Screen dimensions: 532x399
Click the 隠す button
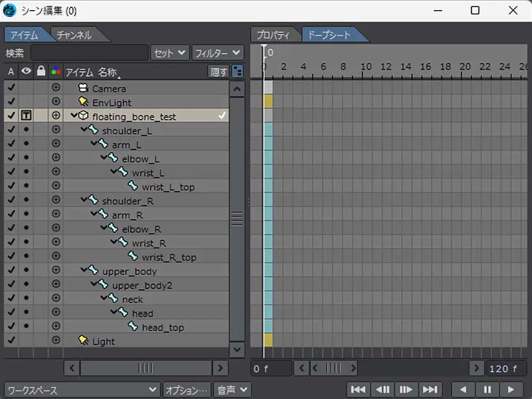click(x=218, y=72)
